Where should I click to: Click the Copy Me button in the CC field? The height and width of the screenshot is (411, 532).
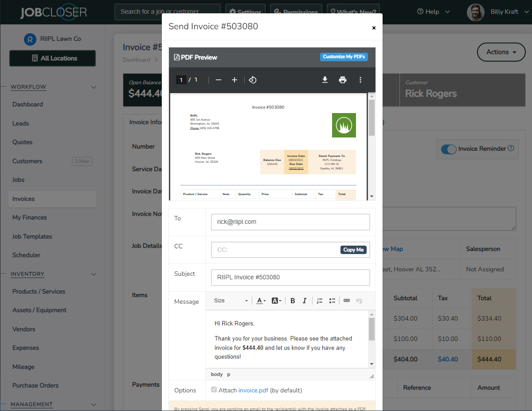(353, 250)
